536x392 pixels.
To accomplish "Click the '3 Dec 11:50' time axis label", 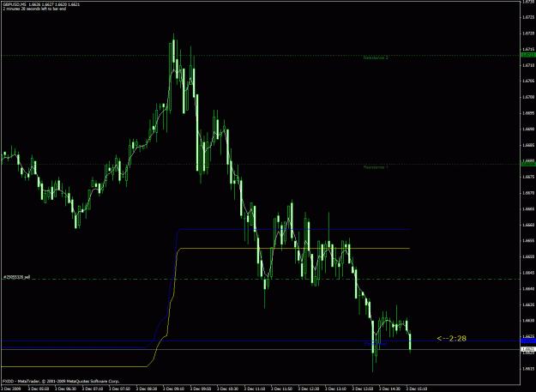I will (x=282, y=389).
